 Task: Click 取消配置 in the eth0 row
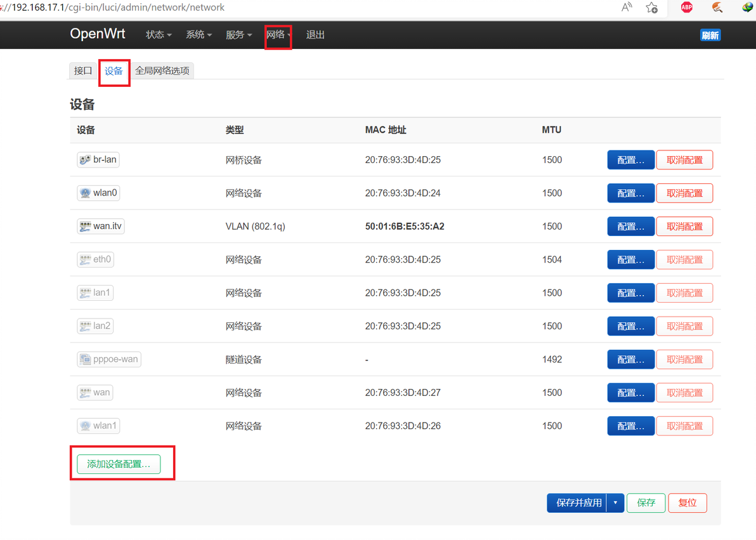(x=684, y=260)
